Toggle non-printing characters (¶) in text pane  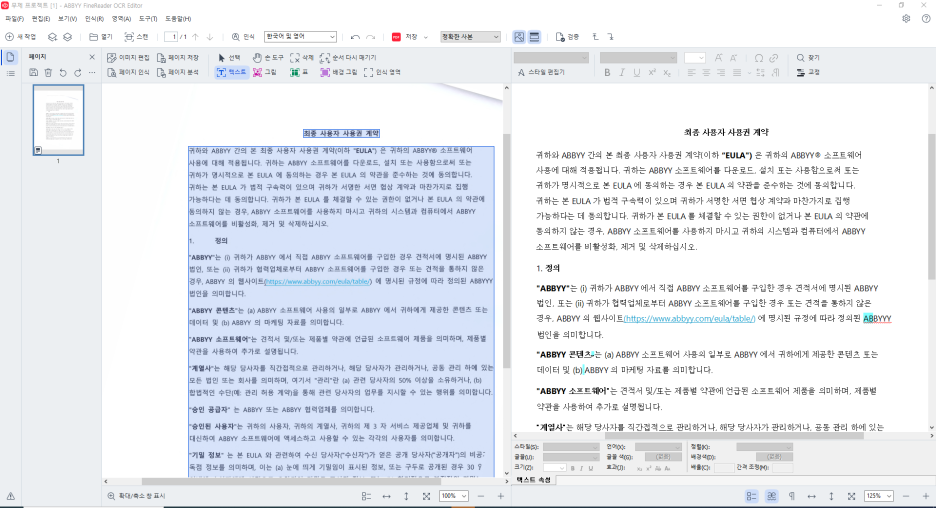click(x=792, y=496)
